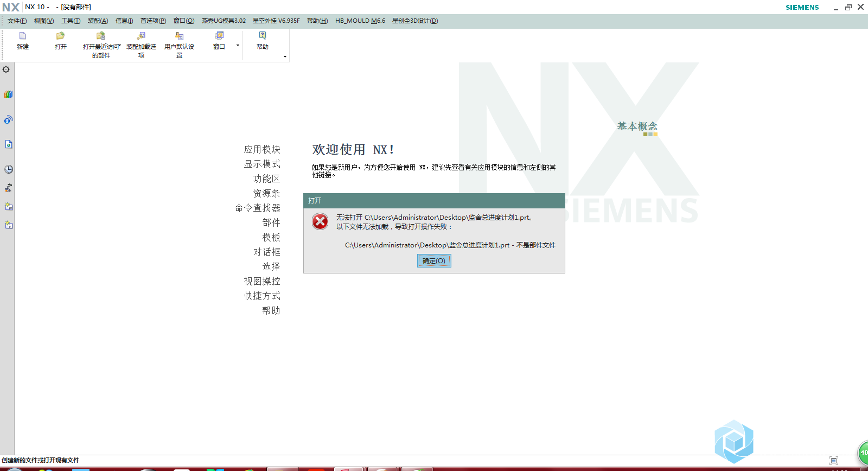Viewport: 868px width, 471px height.
Task: Open the 功能区 welcome link
Action: [266, 179]
